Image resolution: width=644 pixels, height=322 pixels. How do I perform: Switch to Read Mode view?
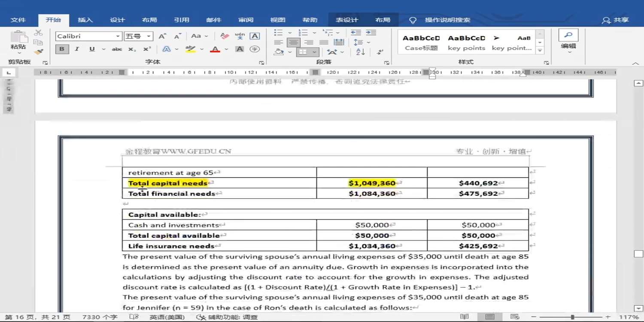tap(465, 317)
